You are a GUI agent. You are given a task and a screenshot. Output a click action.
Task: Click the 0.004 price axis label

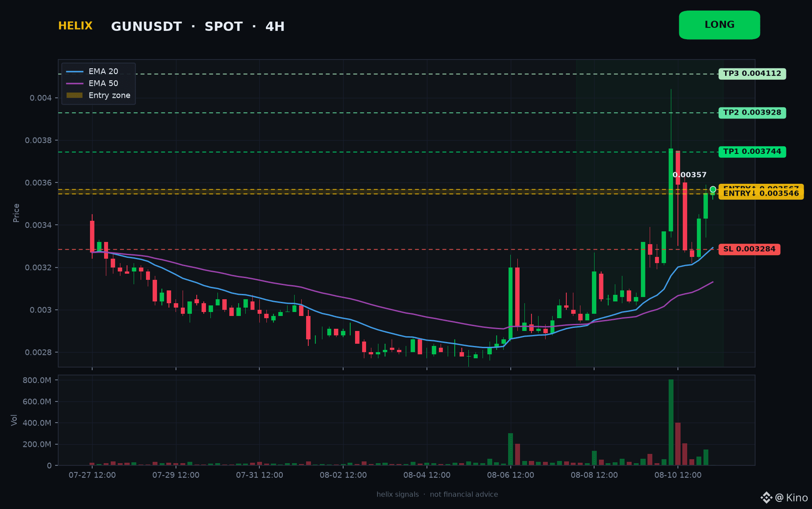tap(41, 98)
